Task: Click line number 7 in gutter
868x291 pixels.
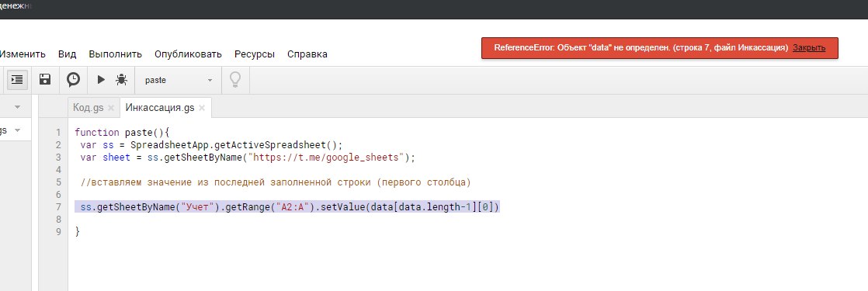Action: (x=59, y=207)
